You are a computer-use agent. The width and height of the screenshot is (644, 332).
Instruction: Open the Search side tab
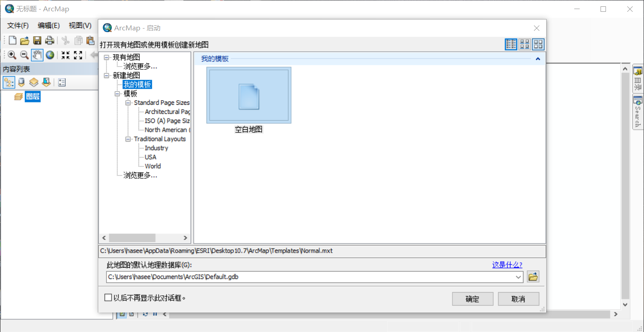pyautogui.click(x=638, y=112)
